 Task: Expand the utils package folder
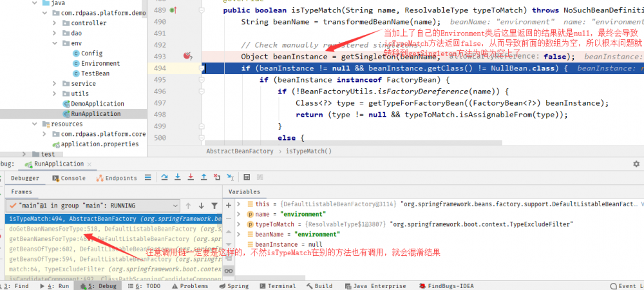(x=55, y=93)
